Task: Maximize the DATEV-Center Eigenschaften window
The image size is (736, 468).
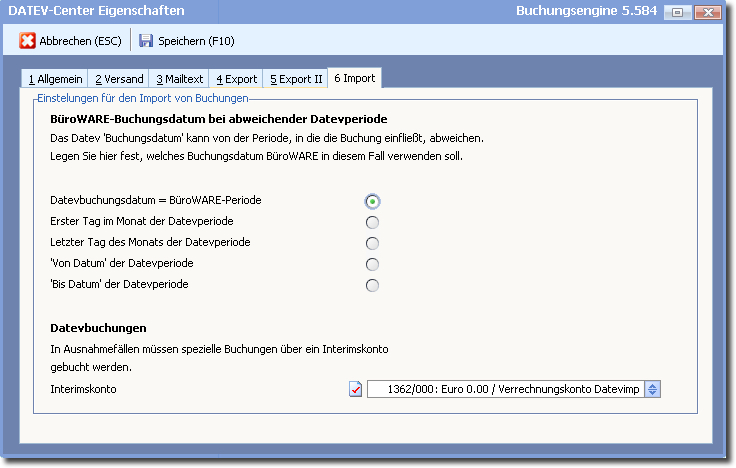Action: [x=678, y=13]
